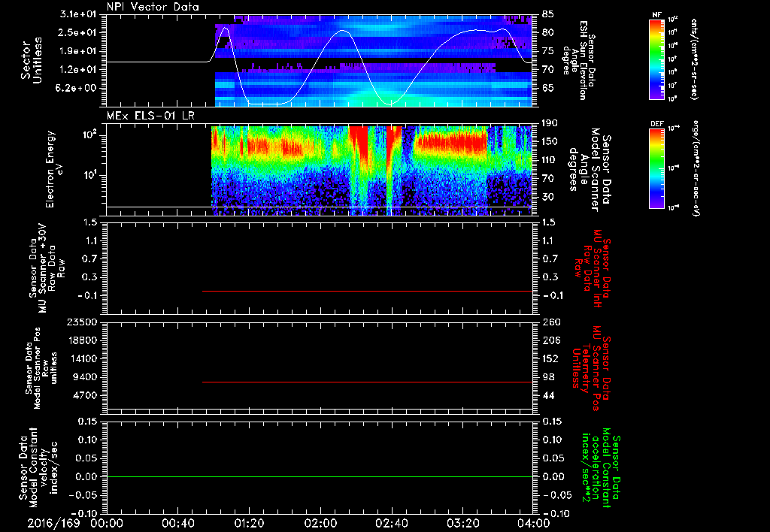Click the '14100' scanner position tick label
The image size is (770, 532).
point(82,358)
